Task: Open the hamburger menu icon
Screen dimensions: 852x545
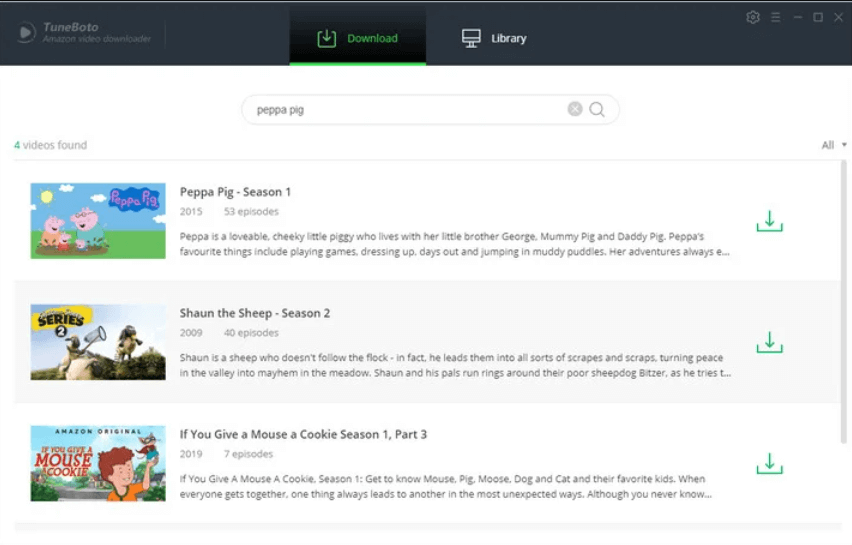Action: click(775, 17)
